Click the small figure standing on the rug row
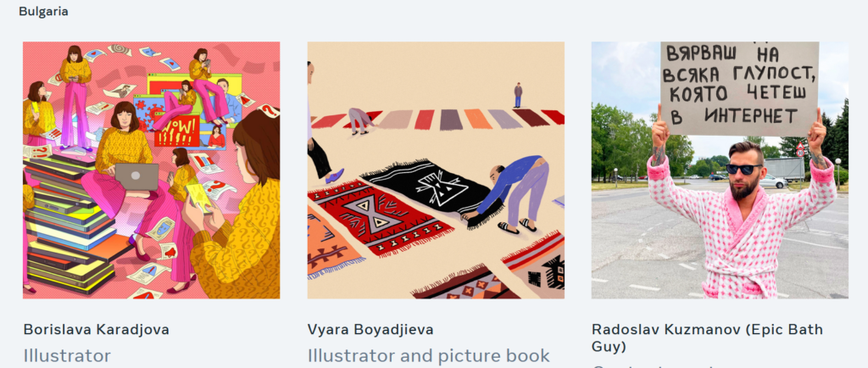Screen dimensions: 868x368 tap(518, 95)
